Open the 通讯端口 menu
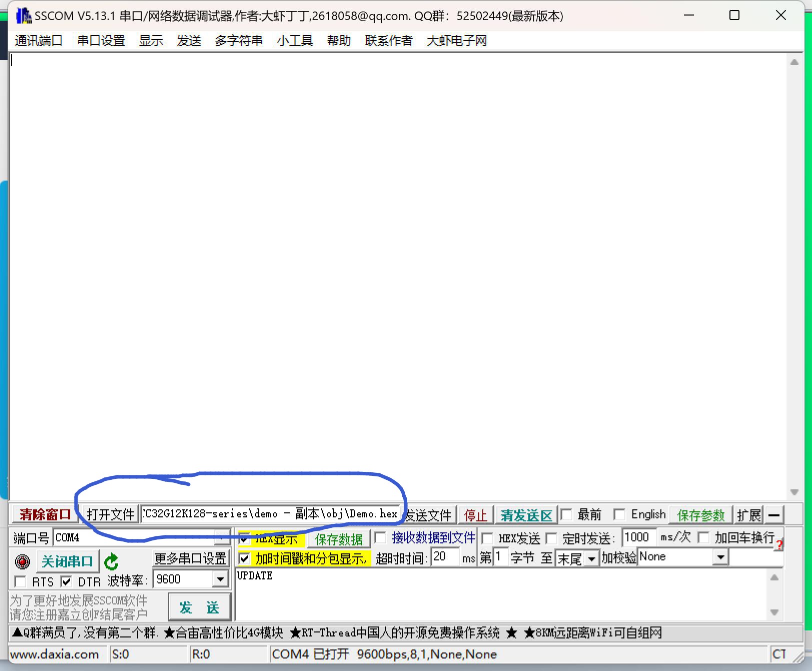The width and height of the screenshot is (812, 671). (x=39, y=41)
